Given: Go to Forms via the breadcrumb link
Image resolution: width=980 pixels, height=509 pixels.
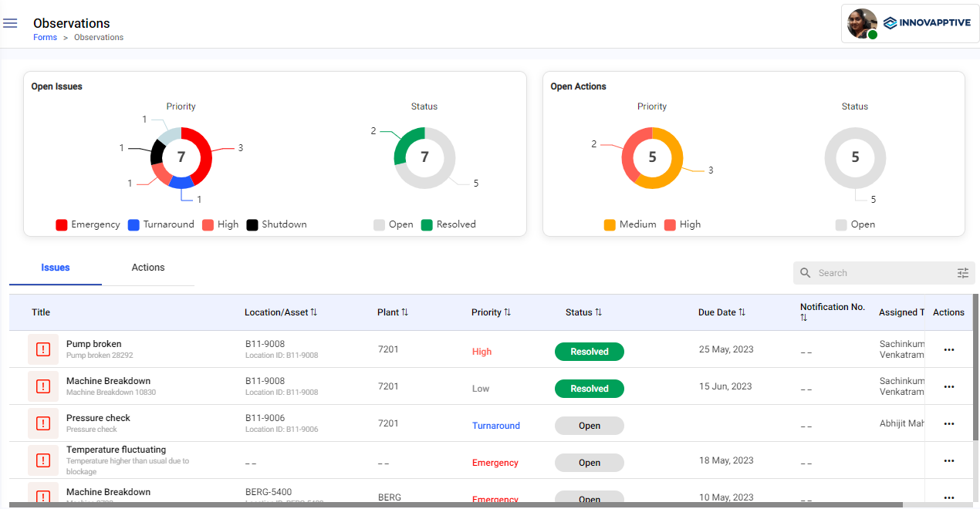Looking at the screenshot, I should tap(45, 37).
